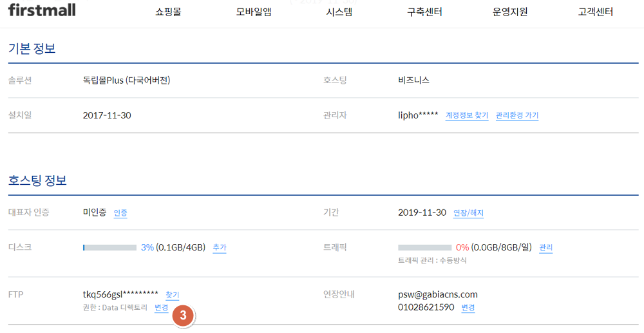Open the 운영지원 menu
Image resolution: width=644 pixels, height=333 pixels.
(510, 12)
